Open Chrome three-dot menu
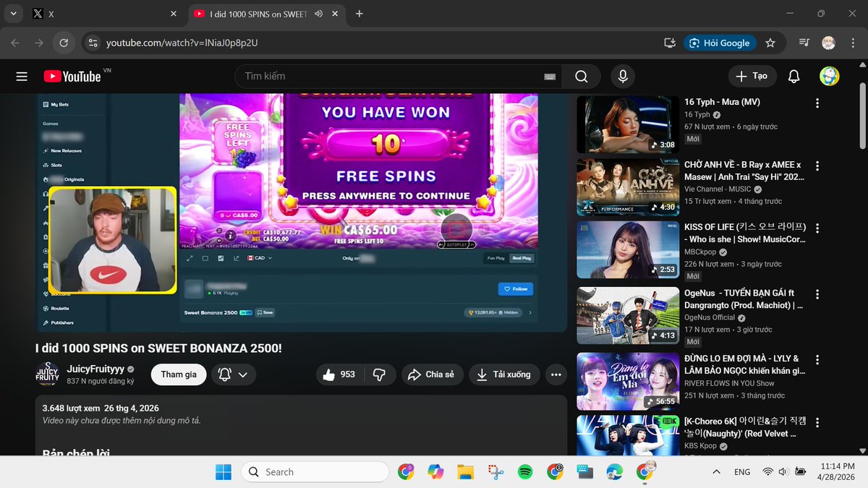868x488 pixels. coord(852,43)
